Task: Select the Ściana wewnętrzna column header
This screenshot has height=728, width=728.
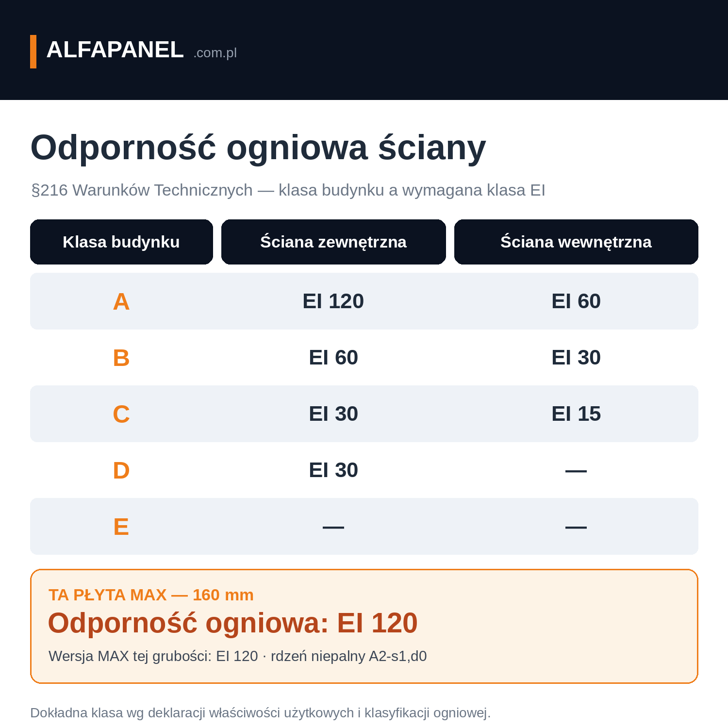Action: (576, 242)
